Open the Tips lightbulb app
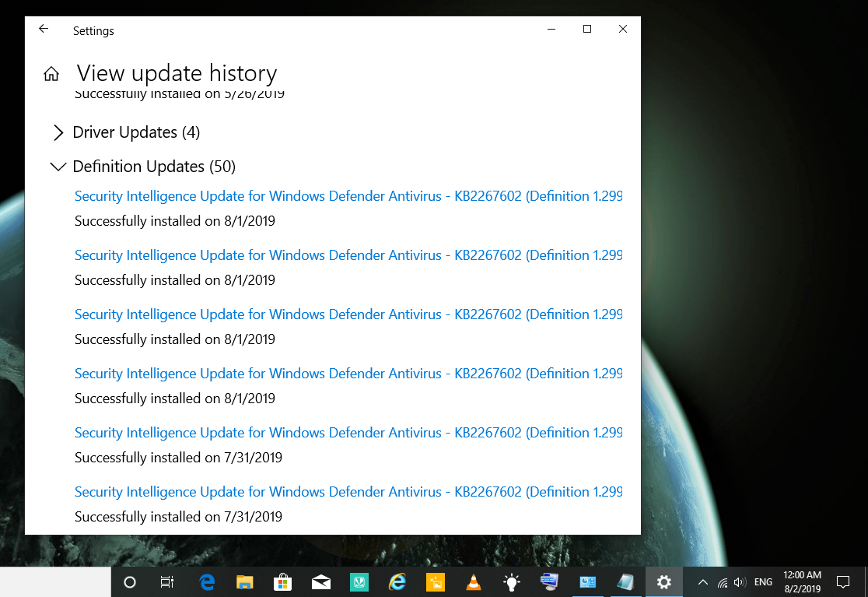The height and width of the screenshot is (597, 868). pos(512,582)
